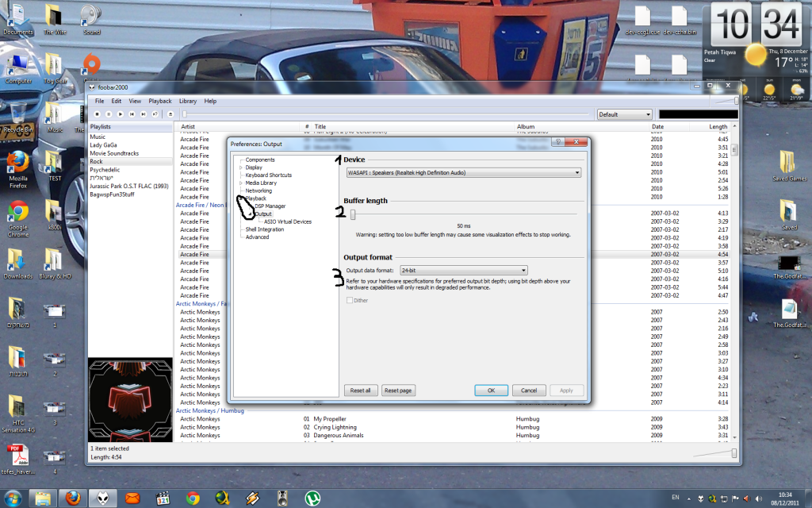The height and width of the screenshot is (508, 812).
Task: Select DSP Manager in preferences tree
Action: [270, 206]
